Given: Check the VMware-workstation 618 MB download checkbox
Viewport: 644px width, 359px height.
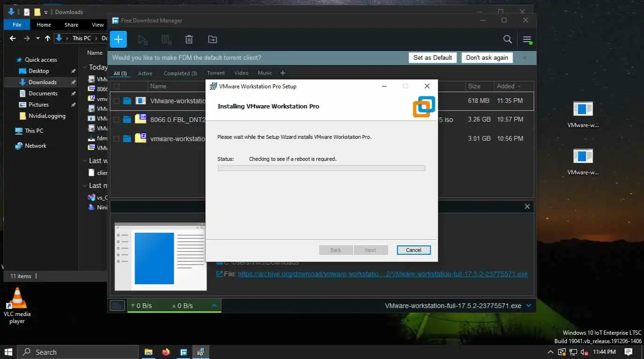Looking at the screenshot, I should click(117, 101).
